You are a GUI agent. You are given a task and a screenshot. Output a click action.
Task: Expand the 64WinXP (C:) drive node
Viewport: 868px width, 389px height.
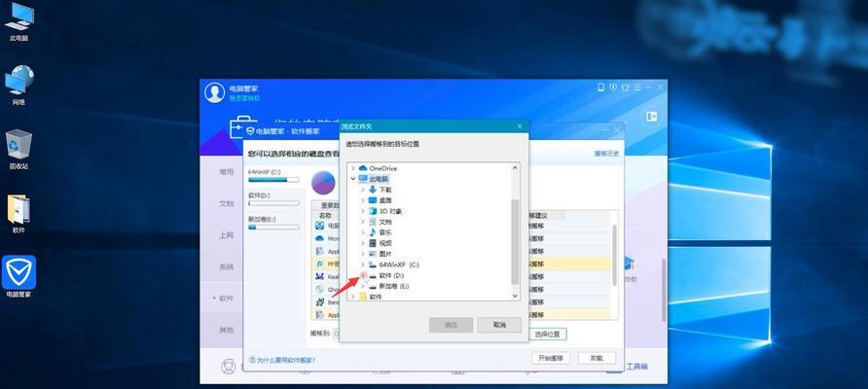[x=363, y=265]
